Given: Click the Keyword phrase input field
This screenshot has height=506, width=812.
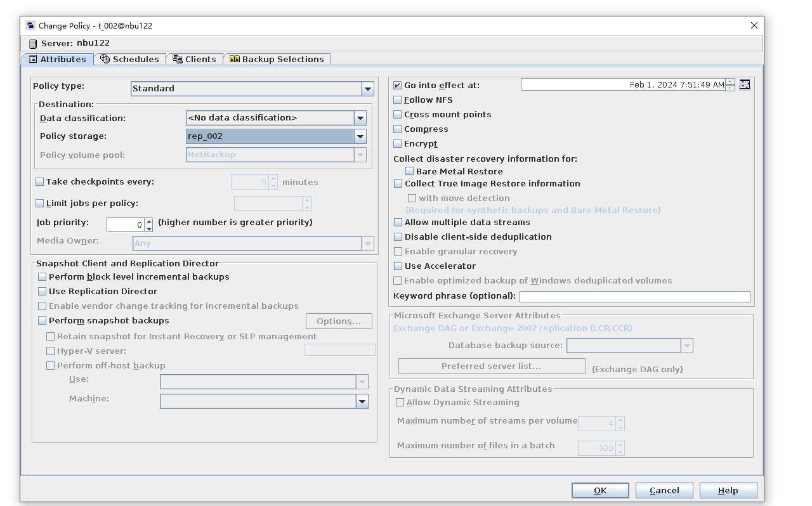Looking at the screenshot, I should point(635,296).
